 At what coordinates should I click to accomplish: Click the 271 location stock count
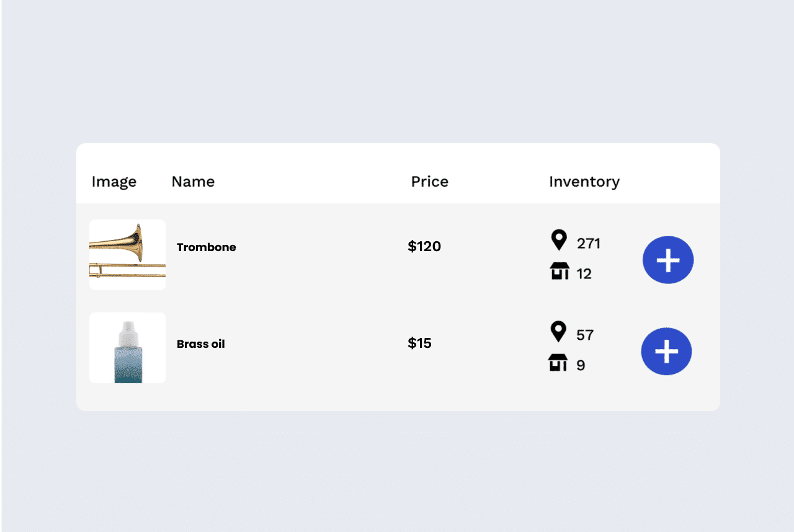[589, 244]
